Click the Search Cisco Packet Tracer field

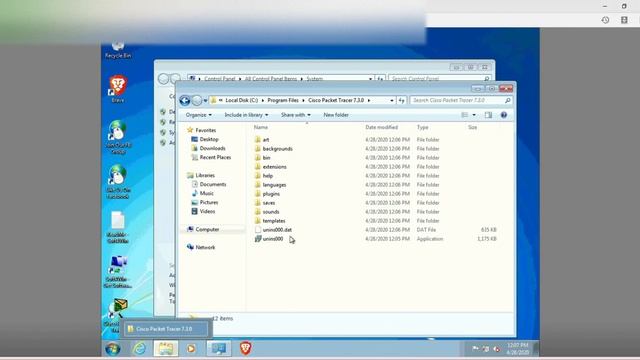point(461,100)
